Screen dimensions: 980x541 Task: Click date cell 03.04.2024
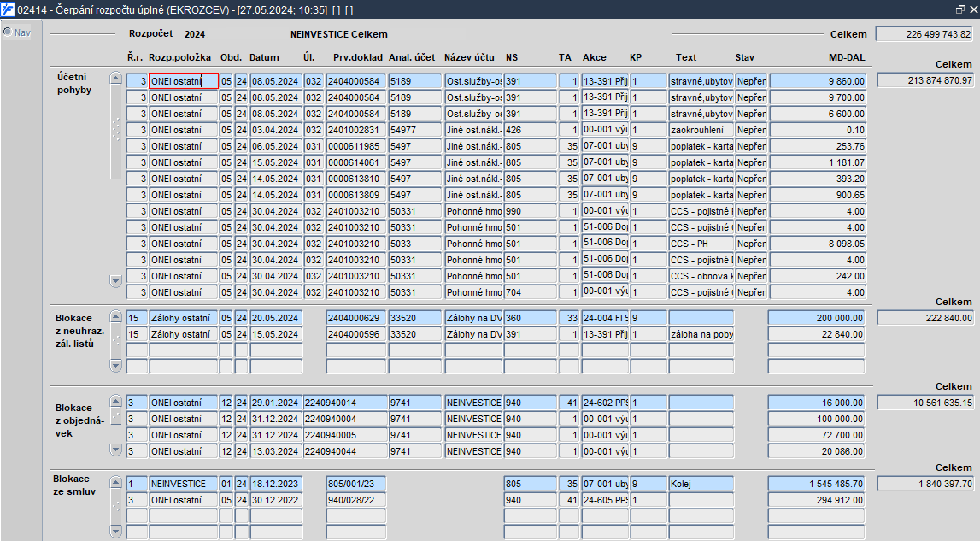pos(276,130)
